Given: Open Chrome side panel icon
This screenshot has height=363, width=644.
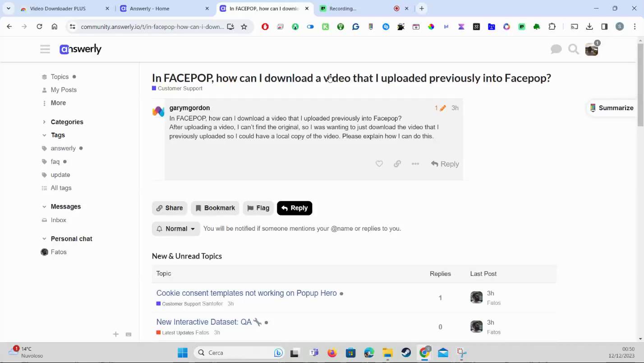Looking at the screenshot, I should pyautogui.click(x=604, y=27).
